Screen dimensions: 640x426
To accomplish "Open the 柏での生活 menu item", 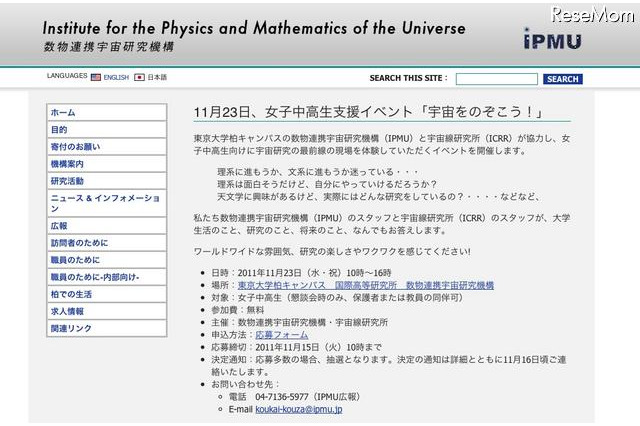I will (107, 294).
